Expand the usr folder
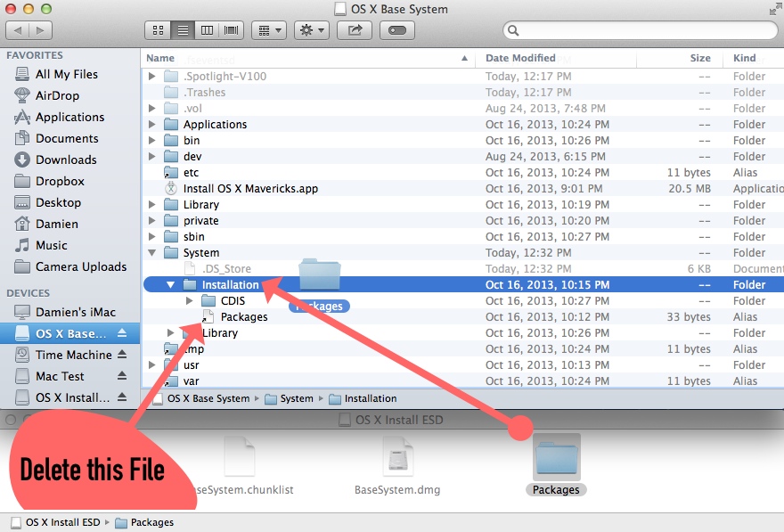The image size is (784, 532). pyautogui.click(x=152, y=365)
